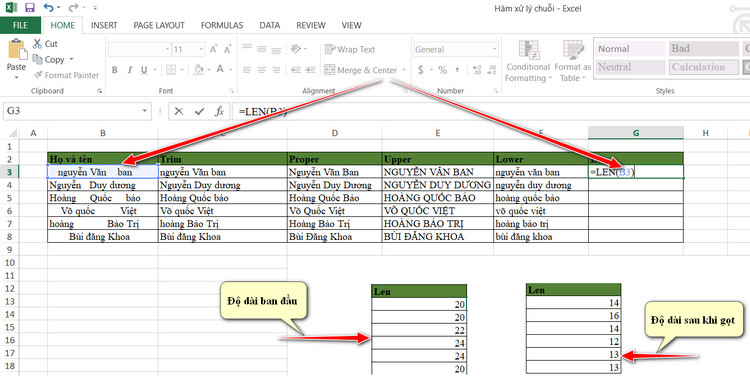
Task: Switch to the INSERT tab
Action: tap(104, 25)
